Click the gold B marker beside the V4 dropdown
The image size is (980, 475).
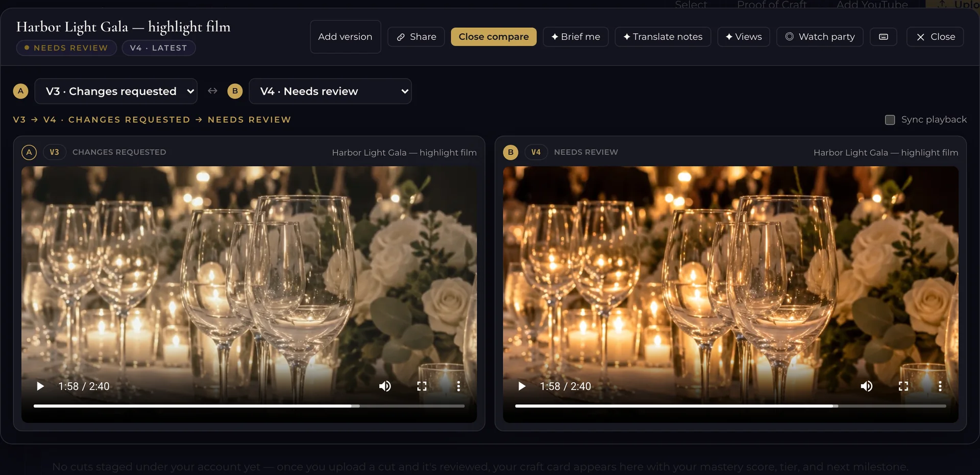pos(235,91)
